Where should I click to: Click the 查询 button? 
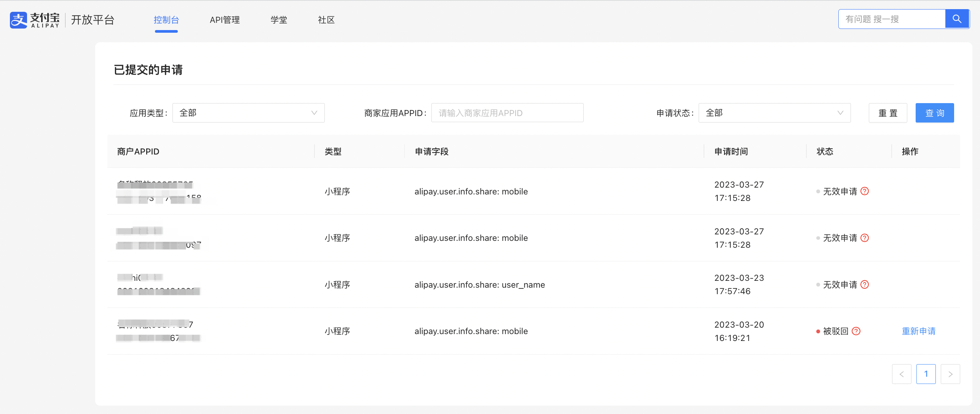pyautogui.click(x=934, y=113)
